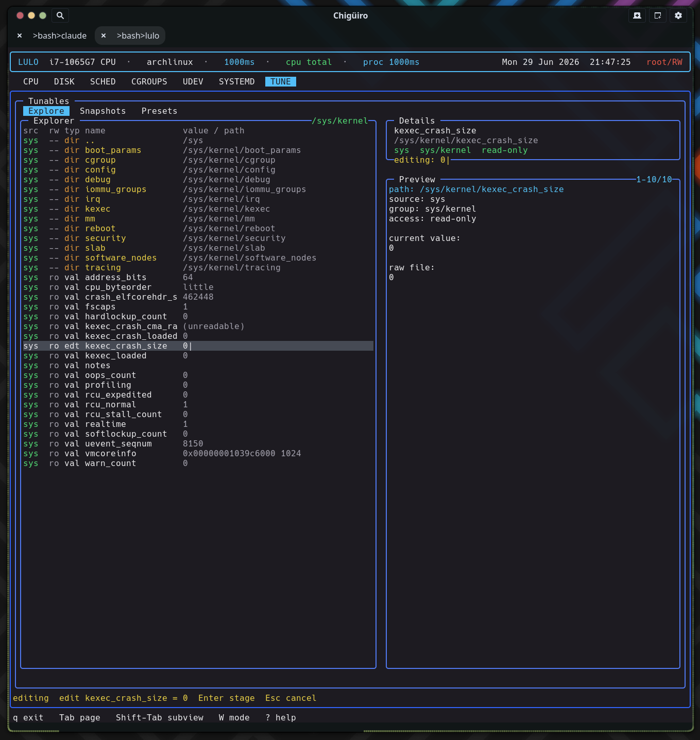The image size is (700, 740).
Task: Click the 'editing: 0' field in Details
Action: pos(422,160)
